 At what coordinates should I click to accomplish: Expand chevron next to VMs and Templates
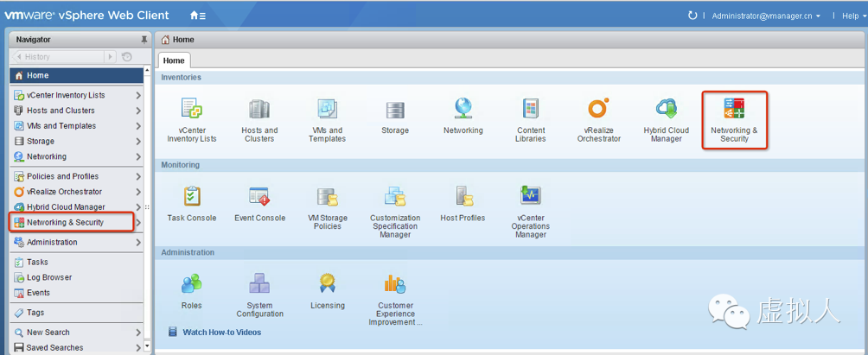[x=138, y=127]
